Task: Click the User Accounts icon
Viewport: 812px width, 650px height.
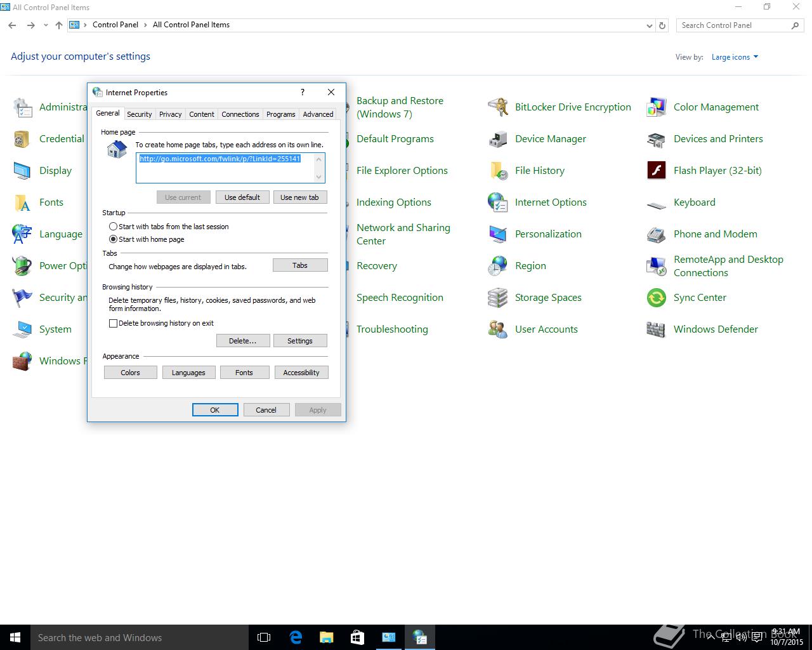Action: pos(498,329)
